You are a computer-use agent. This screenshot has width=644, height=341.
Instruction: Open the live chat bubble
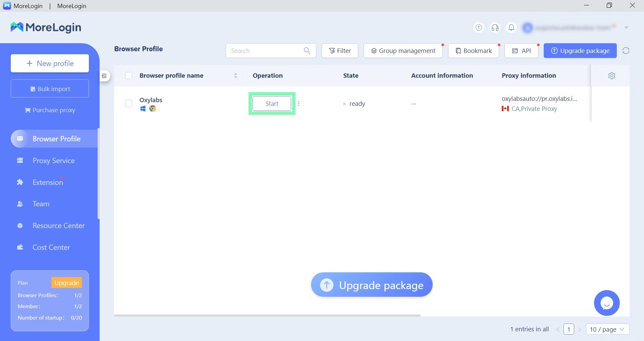click(606, 303)
